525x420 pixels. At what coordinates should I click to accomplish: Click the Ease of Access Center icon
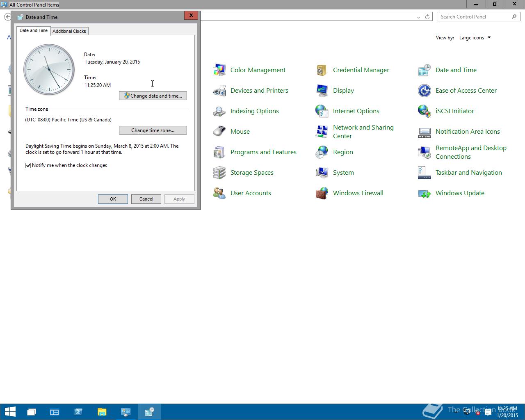coord(424,91)
